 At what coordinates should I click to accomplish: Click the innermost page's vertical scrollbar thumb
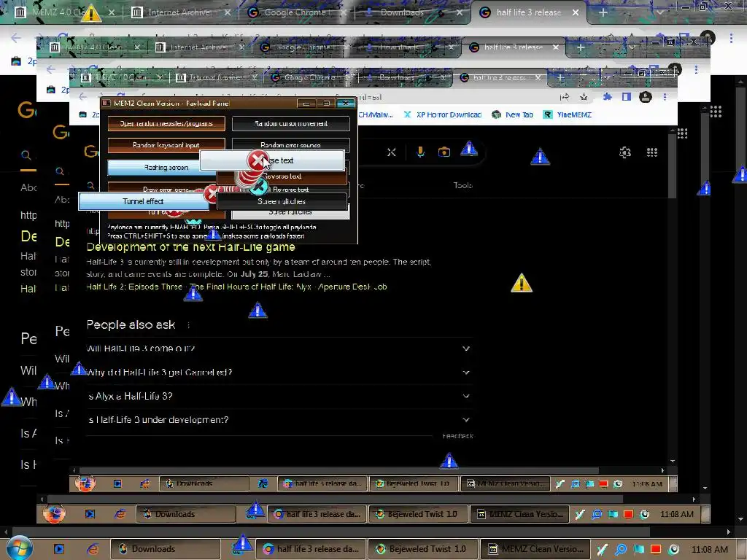click(672, 167)
